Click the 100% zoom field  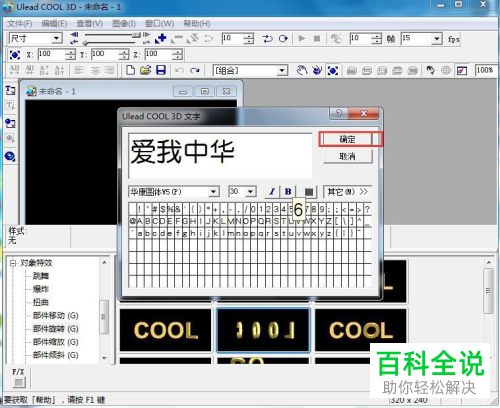pyautogui.click(x=486, y=70)
